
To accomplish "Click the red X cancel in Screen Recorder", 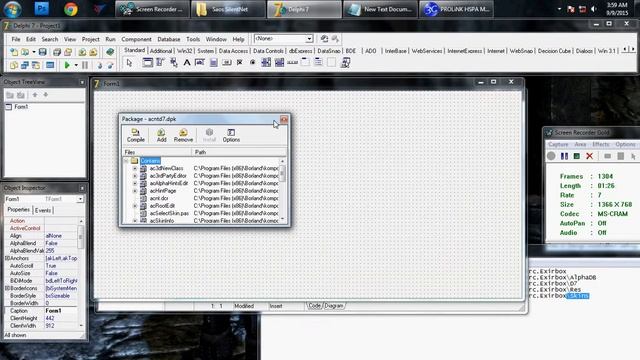I will coord(589,156).
